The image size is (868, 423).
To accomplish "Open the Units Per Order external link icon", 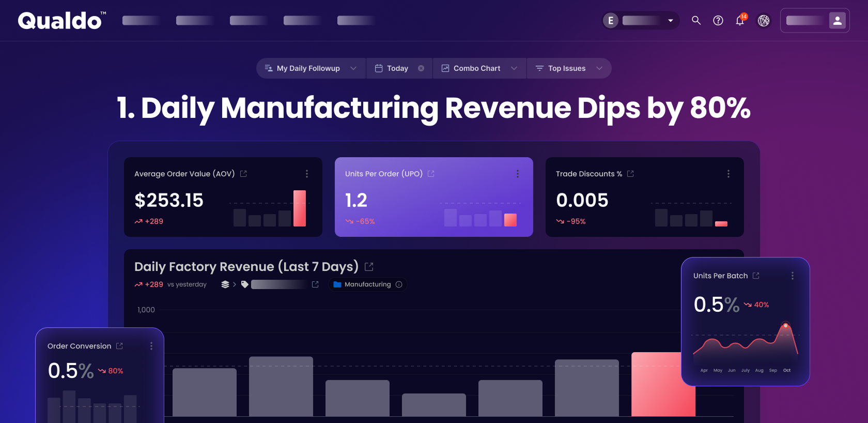I will [431, 174].
